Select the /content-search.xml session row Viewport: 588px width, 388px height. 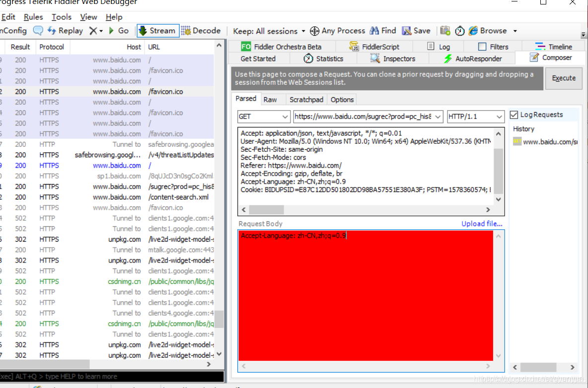107,197
